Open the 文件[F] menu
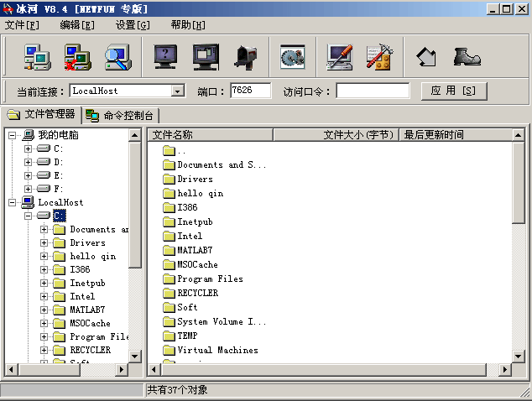 [x=22, y=25]
